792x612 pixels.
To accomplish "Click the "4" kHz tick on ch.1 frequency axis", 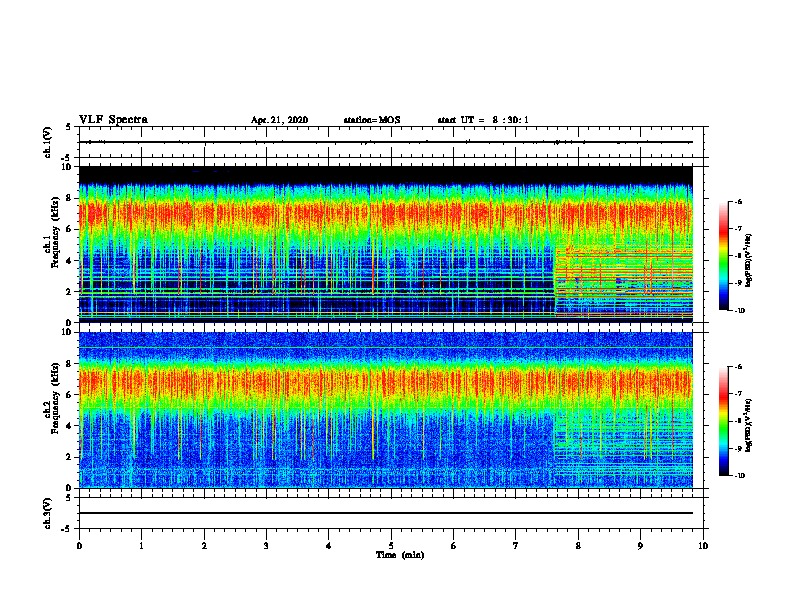I will click(69, 261).
